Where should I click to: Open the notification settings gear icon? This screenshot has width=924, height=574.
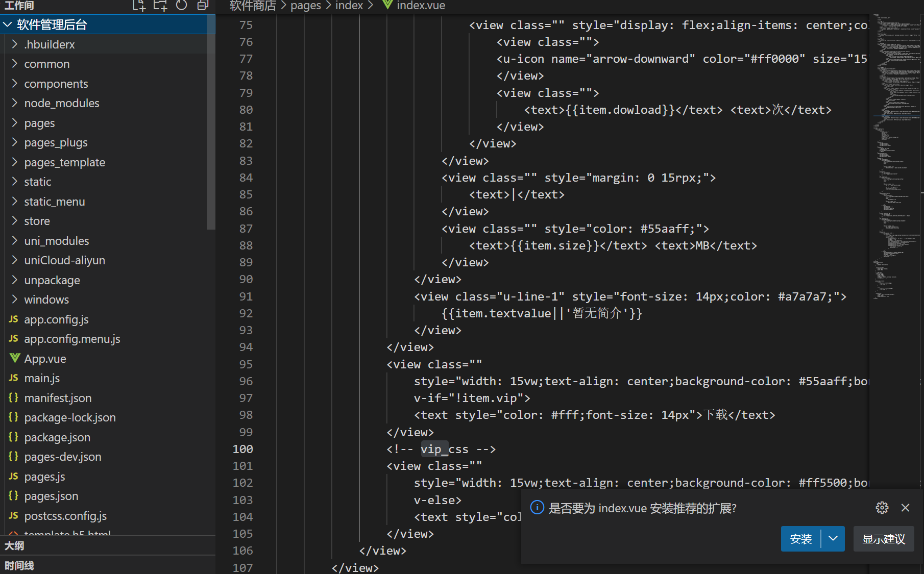click(x=882, y=508)
